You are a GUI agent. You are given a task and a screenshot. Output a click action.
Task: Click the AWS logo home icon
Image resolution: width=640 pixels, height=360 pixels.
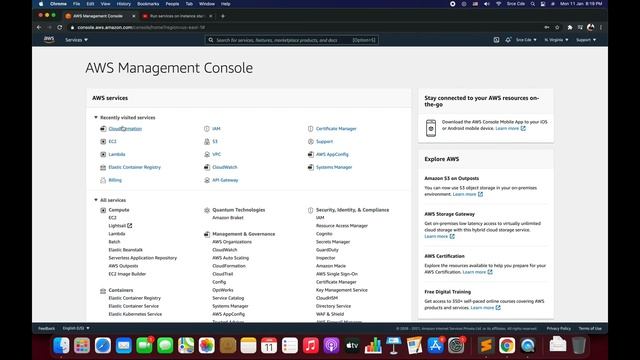(49, 40)
